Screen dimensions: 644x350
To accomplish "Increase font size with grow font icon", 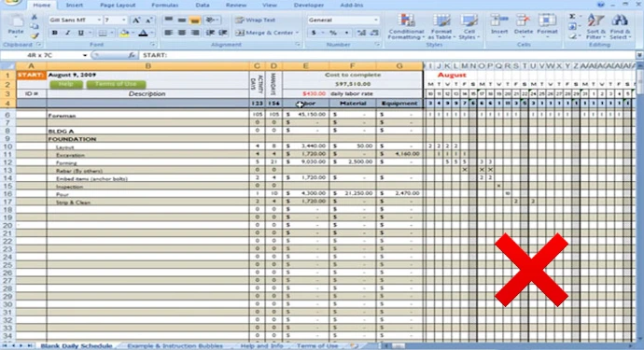I will pyautogui.click(x=136, y=21).
